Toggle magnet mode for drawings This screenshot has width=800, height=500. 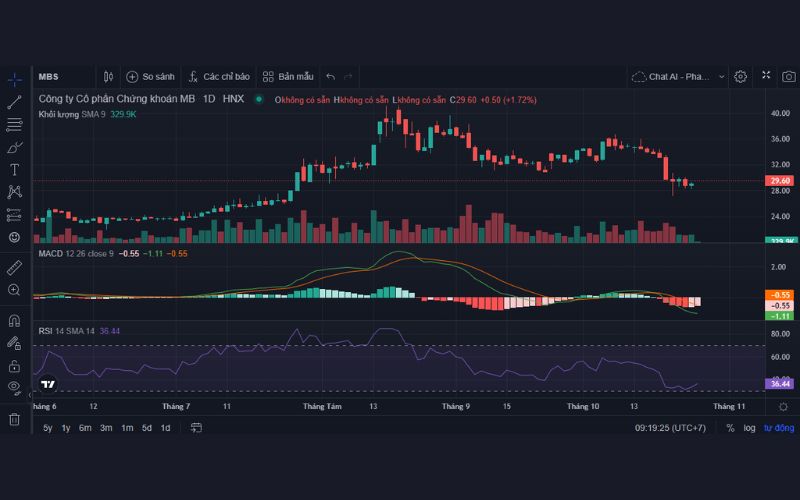tap(14, 321)
